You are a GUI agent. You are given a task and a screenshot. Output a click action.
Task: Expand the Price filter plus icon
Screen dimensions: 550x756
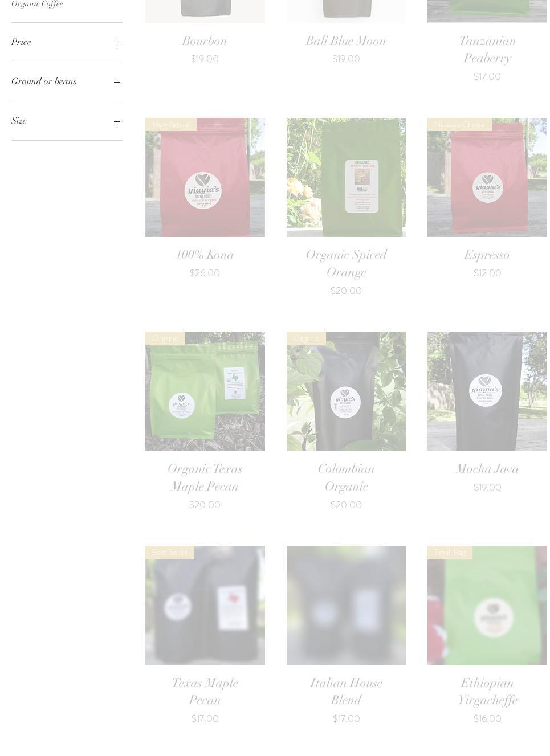(x=117, y=43)
